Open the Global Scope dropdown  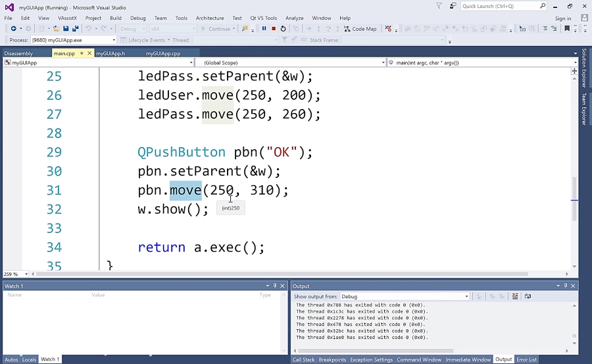(291, 62)
